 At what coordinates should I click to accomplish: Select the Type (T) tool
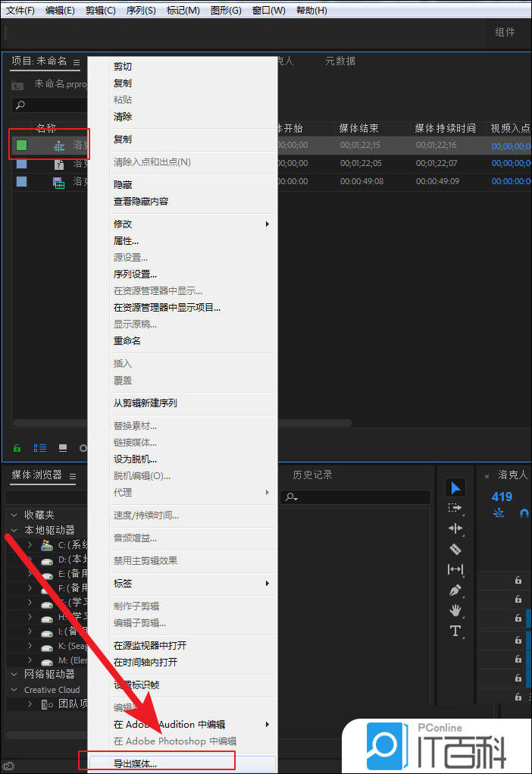click(455, 631)
